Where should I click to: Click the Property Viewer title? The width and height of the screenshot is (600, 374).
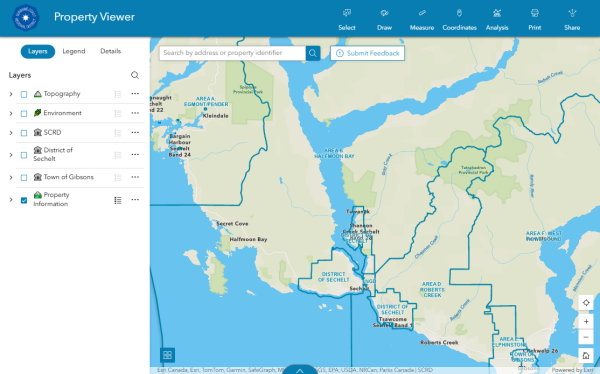coord(94,17)
